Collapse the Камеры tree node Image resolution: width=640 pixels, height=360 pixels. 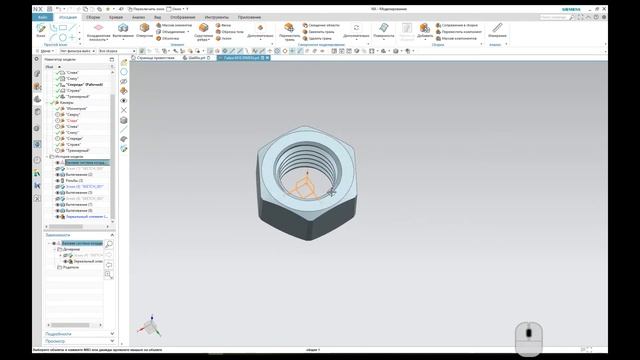pos(47,103)
